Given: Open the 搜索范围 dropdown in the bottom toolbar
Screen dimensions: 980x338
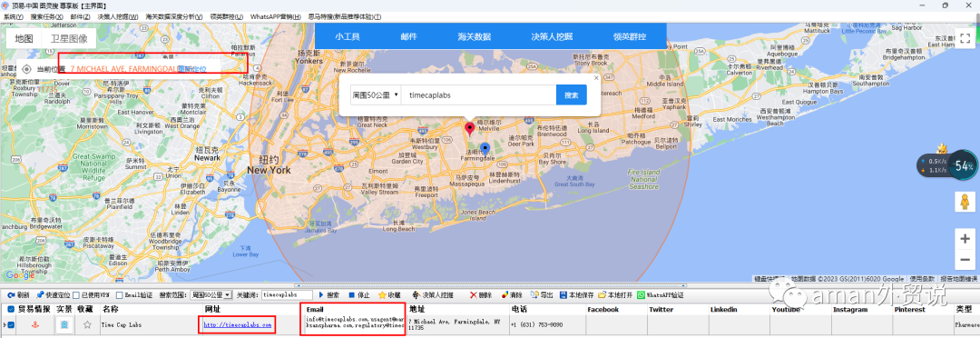Looking at the screenshot, I should pyautogui.click(x=211, y=294).
